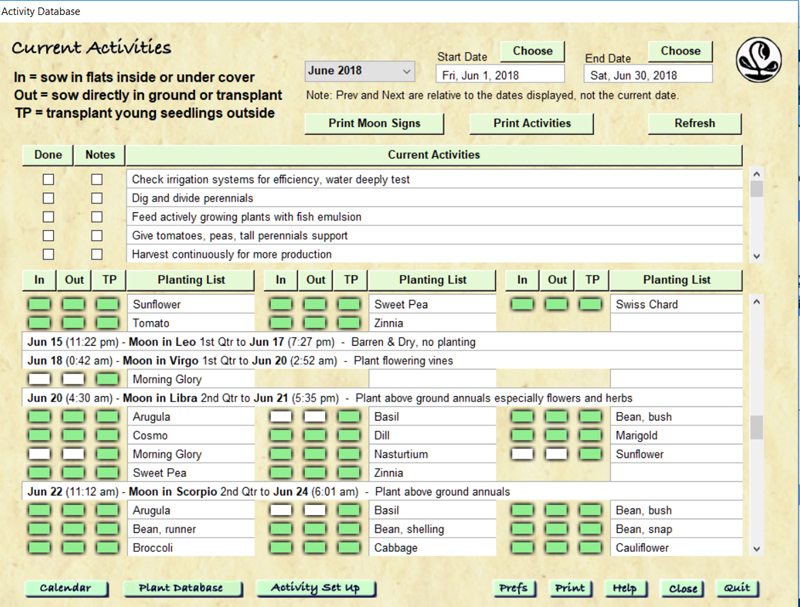The height and width of the screenshot is (607, 800).
Task: Toggle the Out indicator for Cabbage
Action: (x=315, y=548)
